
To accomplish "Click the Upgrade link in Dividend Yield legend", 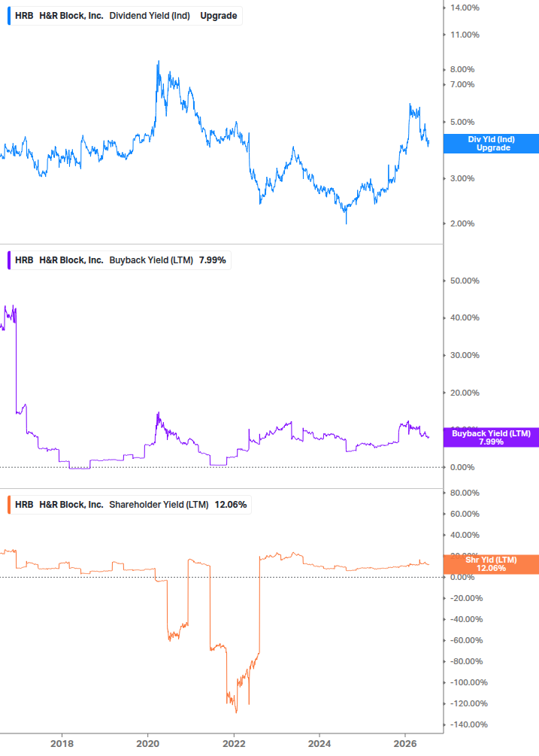I will [219, 16].
